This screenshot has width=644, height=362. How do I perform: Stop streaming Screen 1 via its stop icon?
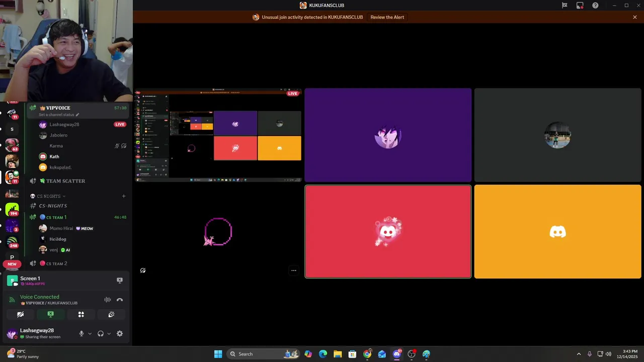pos(120,281)
